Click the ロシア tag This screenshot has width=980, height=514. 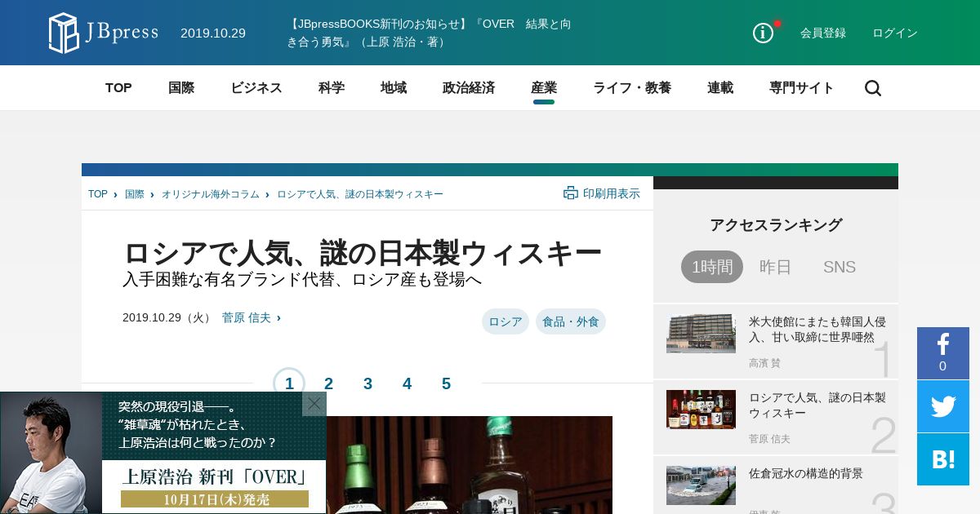[506, 321]
